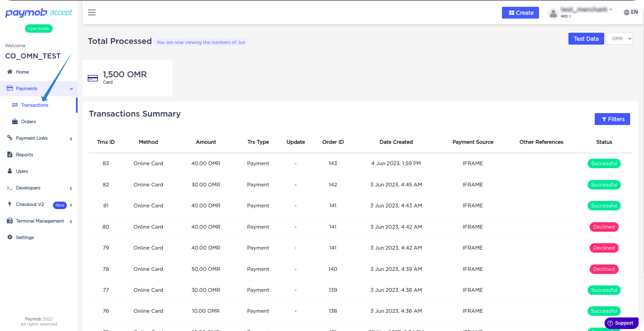Screen dimensions: 644x331
Task: Click the Home house icon in sidebar
Action: coord(10,72)
